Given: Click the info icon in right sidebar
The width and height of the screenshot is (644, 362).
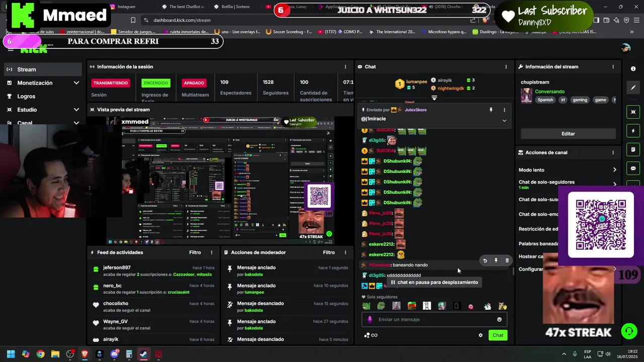Looking at the screenshot, I should (633, 68).
